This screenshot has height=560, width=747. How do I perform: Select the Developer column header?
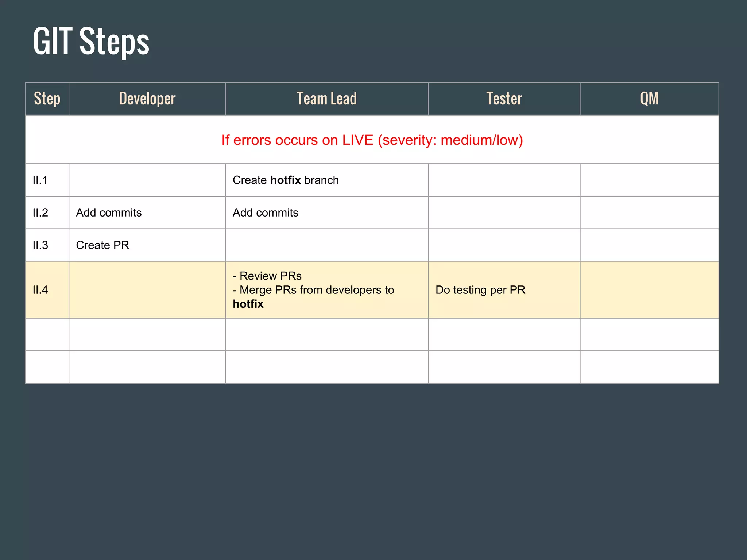[x=147, y=99]
